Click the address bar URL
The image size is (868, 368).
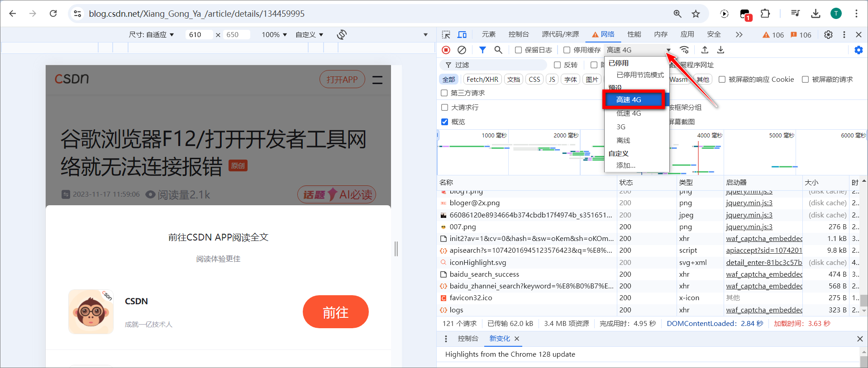point(196,14)
